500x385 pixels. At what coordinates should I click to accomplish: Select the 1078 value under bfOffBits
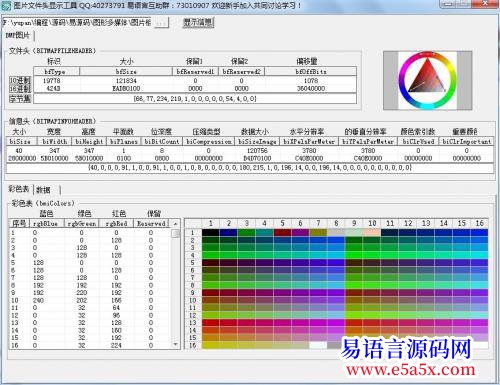click(x=311, y=81)
